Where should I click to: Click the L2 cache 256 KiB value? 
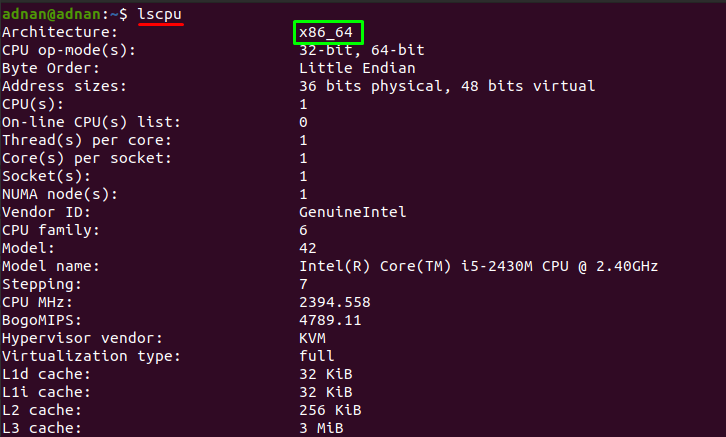[x=330, y=410]
